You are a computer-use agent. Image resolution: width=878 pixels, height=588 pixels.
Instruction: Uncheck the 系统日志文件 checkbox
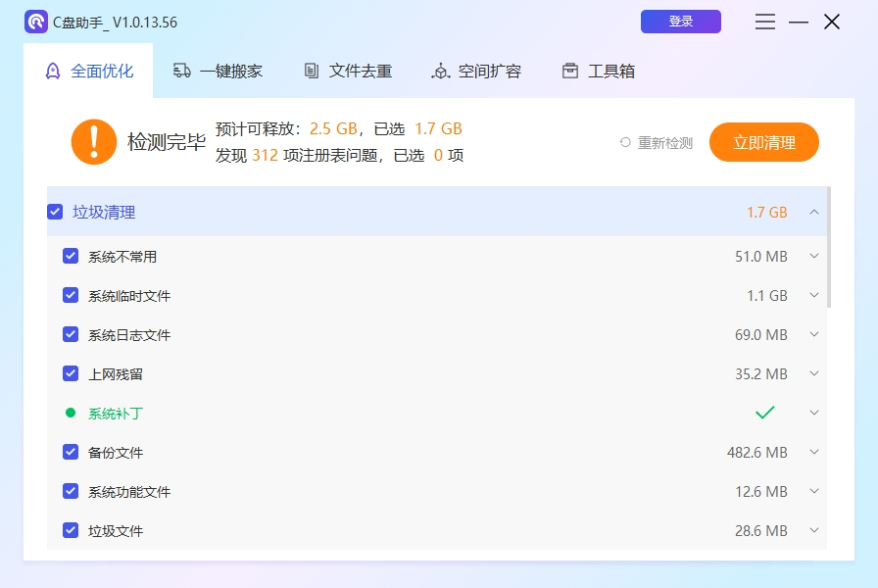coord(71,334)
